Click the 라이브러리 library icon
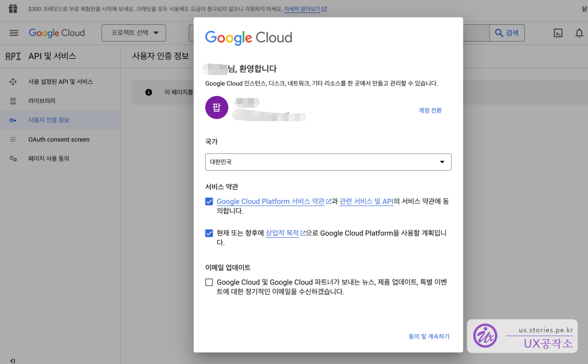This screenshot has width=588, height=364. point(13,101)
